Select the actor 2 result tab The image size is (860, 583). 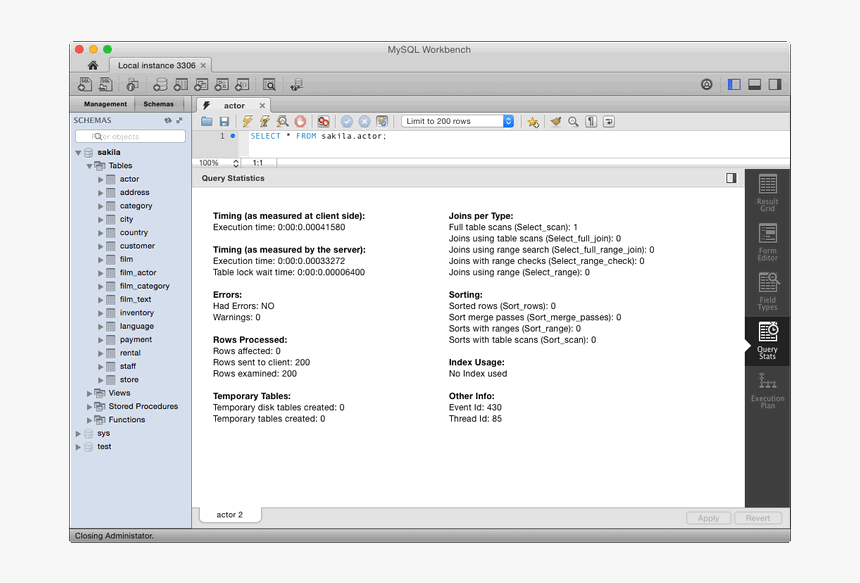pyautogui.click(x=229, y=514)
